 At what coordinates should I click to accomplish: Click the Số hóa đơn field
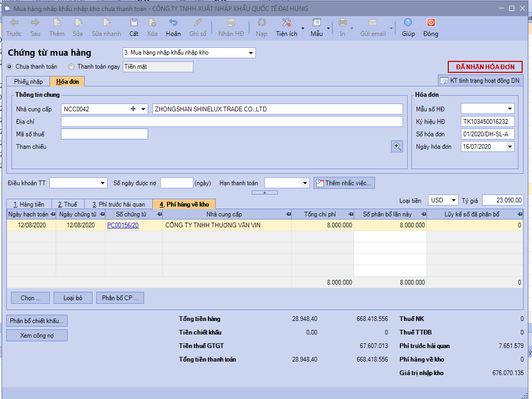coord(488,134)
